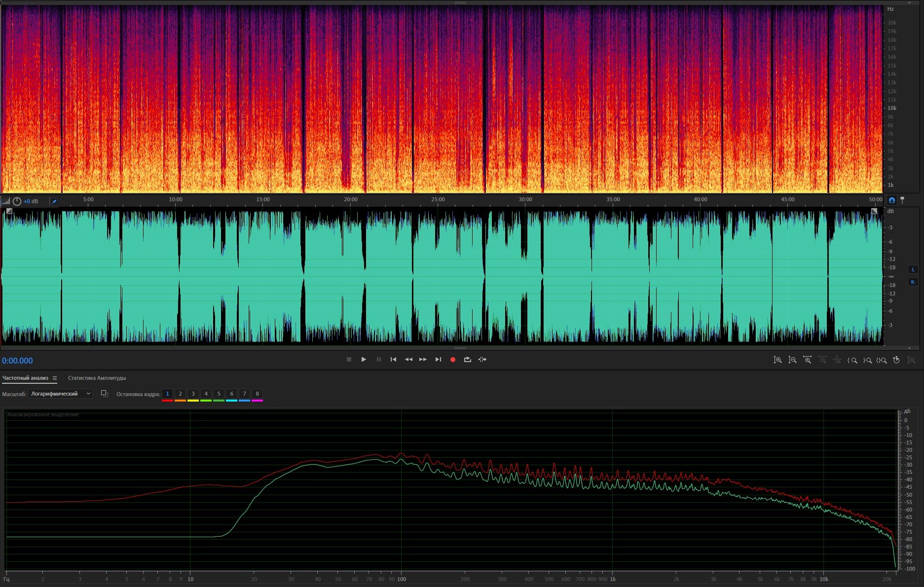
Task: Switch to Статистика Амплитуды tab
Action: pos(97,378)
